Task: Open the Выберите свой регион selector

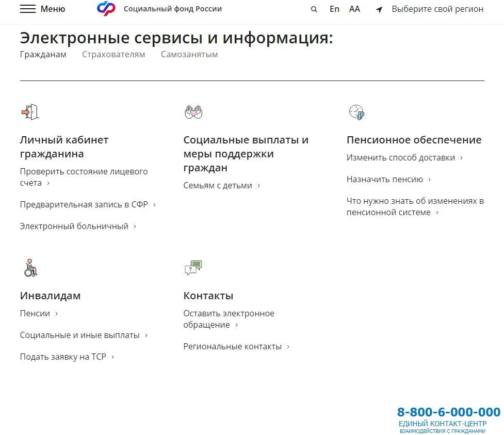Action: (437, 9)
